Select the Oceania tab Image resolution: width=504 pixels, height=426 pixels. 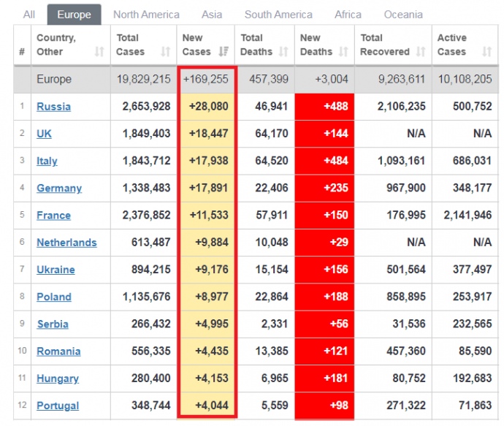(403, 15)
